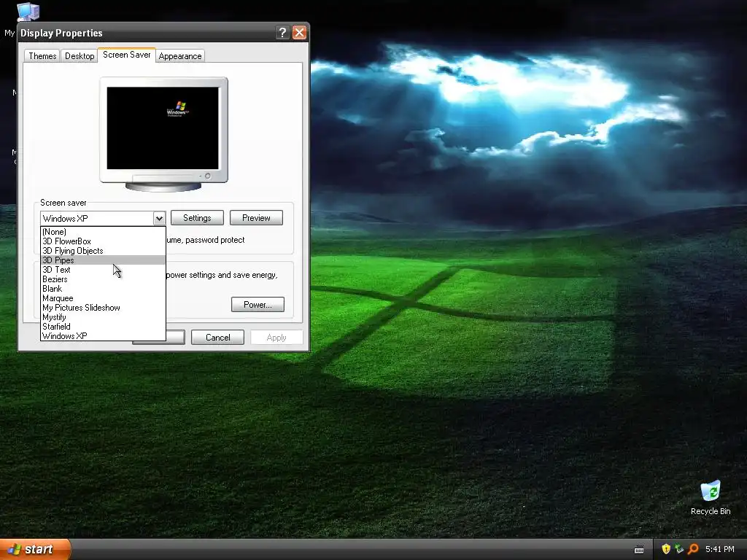Click the My Computer desktop icon
747x560 pixels.
(x=28, y=12)
